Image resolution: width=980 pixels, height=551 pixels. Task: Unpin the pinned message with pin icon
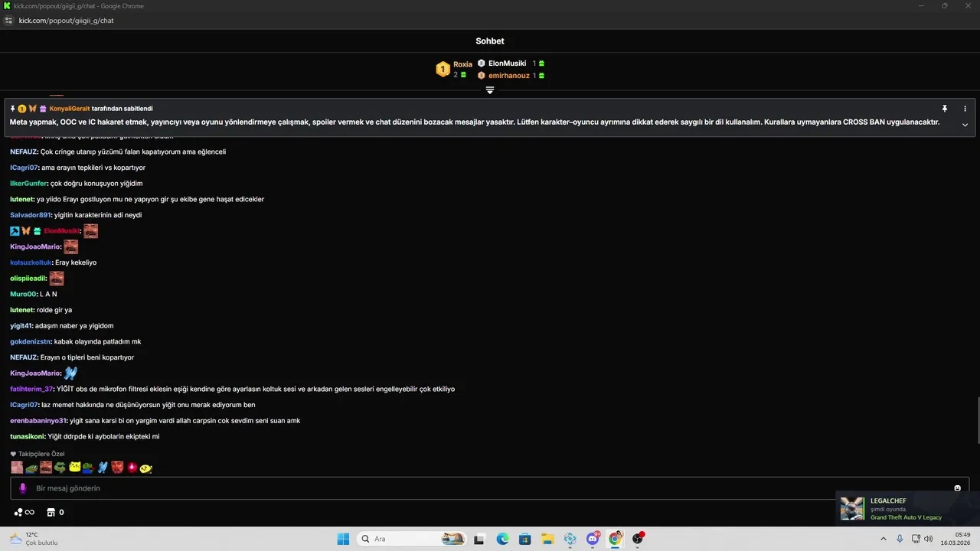(x=945, y=109)
